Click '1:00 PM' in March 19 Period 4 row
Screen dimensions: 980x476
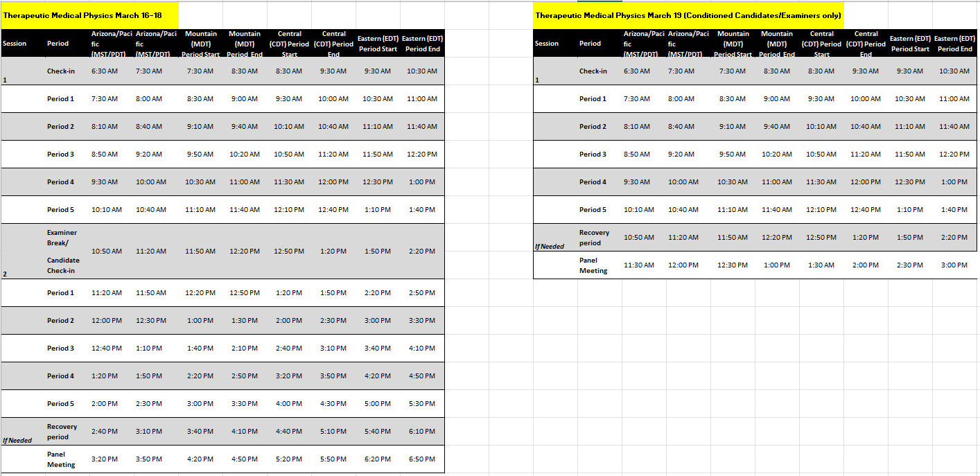(x=954, y=182)
